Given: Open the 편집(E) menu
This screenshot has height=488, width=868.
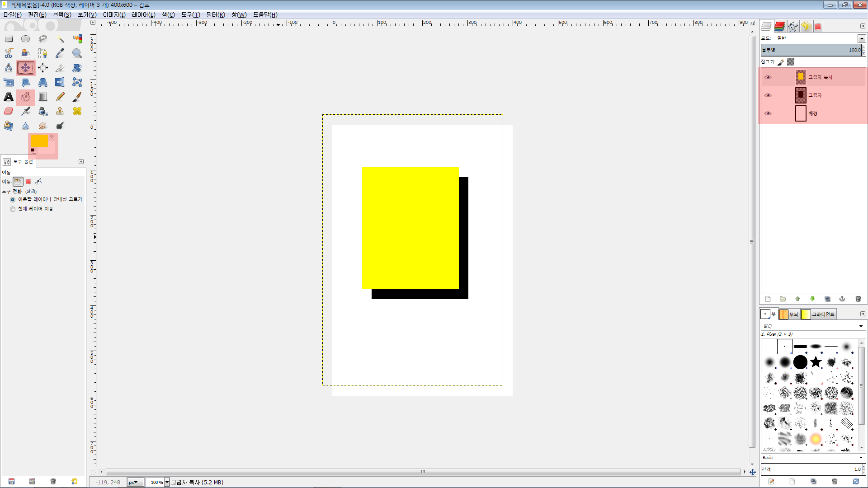Looking at the screenshot, I should (x=37, y=15).
